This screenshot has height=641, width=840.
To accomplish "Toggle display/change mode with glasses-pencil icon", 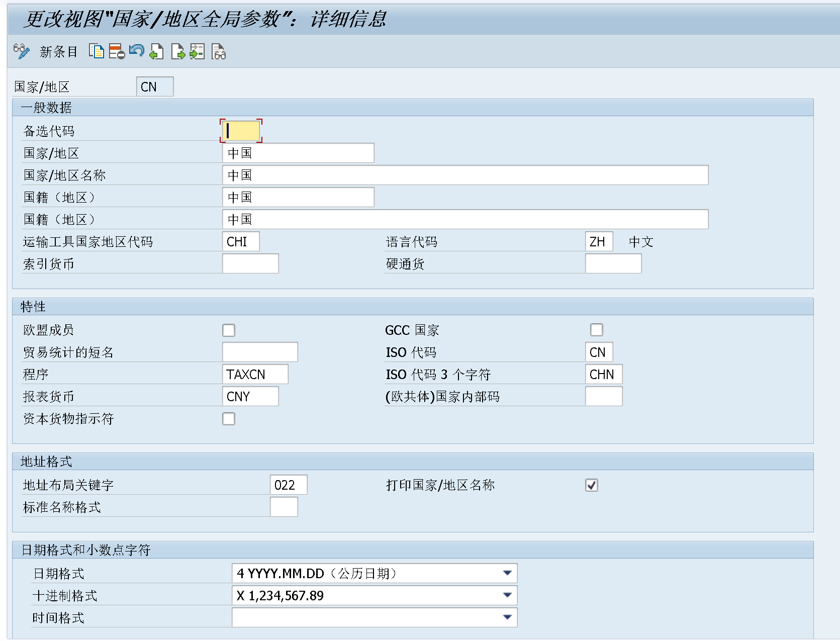I will tap(21, 51).
